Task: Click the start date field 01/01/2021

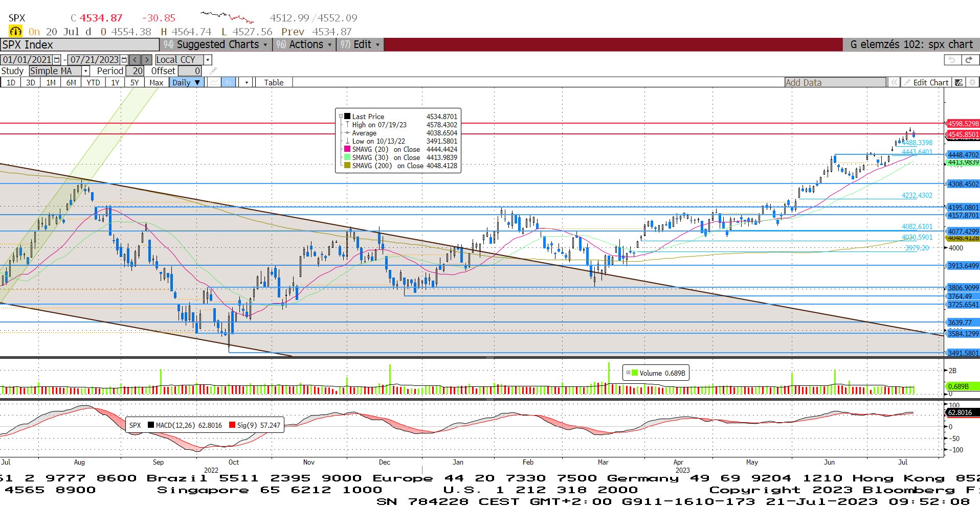Action: (x=27, y=60)
